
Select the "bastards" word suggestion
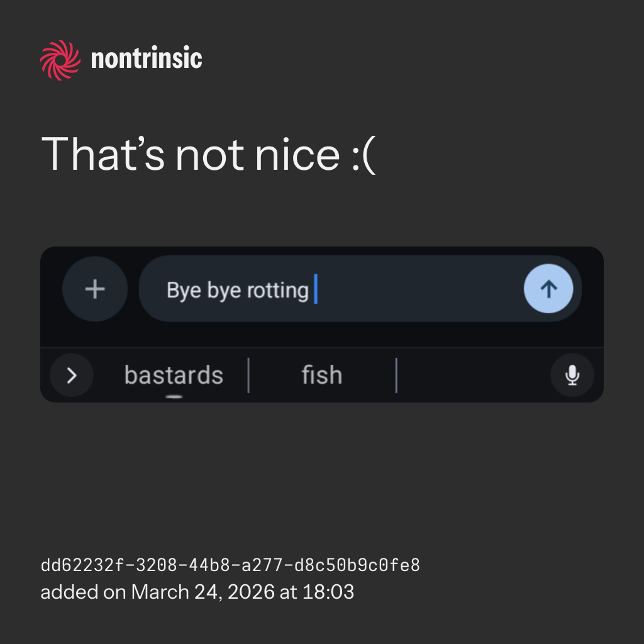174,375
